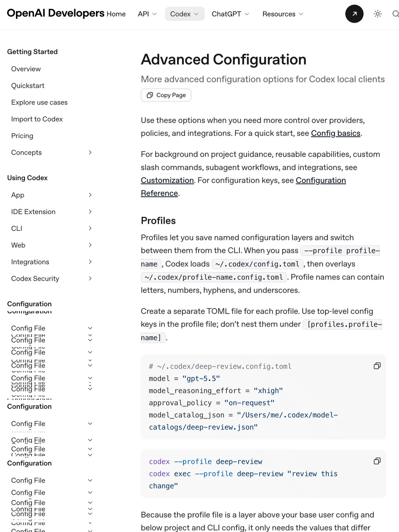Open the Customization link
The image size is (399, 532).
167,180
